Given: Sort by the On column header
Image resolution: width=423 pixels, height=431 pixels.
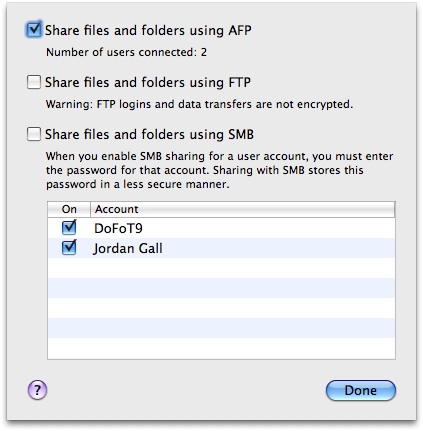Looking at the screenshot, I should tap(69, 209).
